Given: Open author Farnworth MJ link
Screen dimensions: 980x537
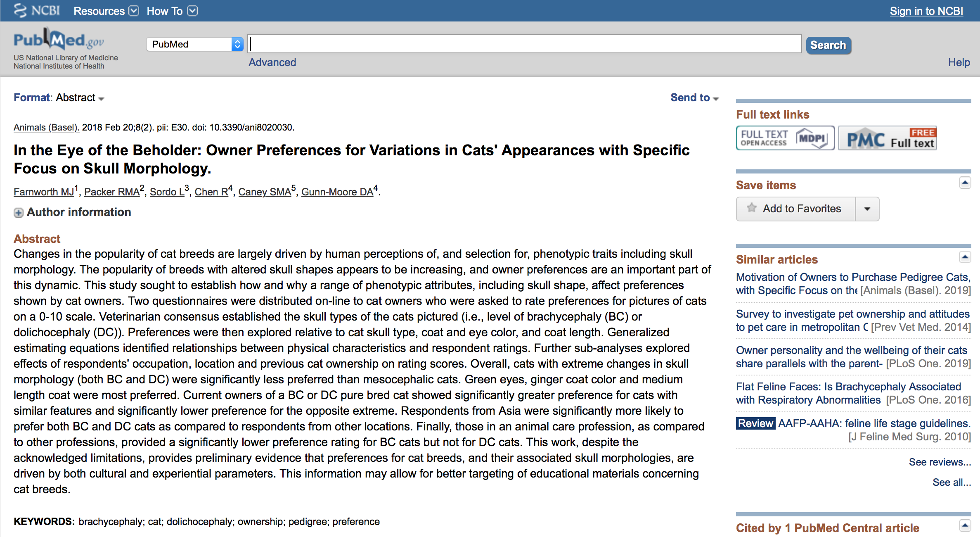Looking at the screenshot, I should [x=44, y=192].
